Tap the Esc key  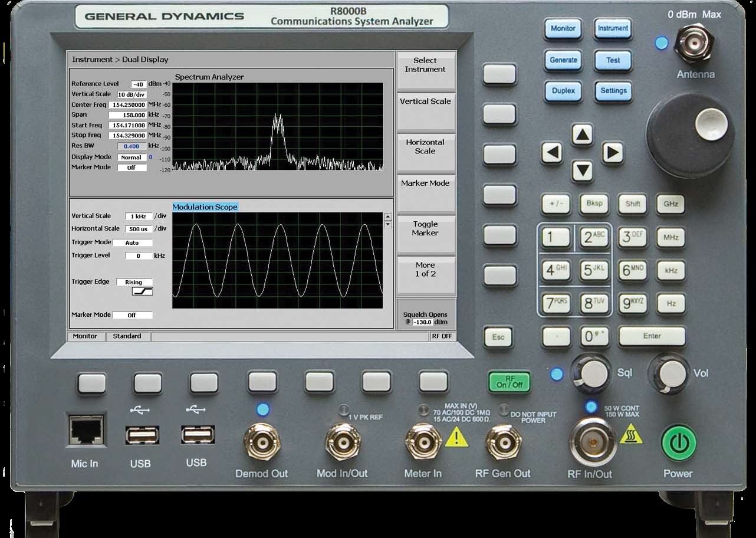tap(499, 337)
